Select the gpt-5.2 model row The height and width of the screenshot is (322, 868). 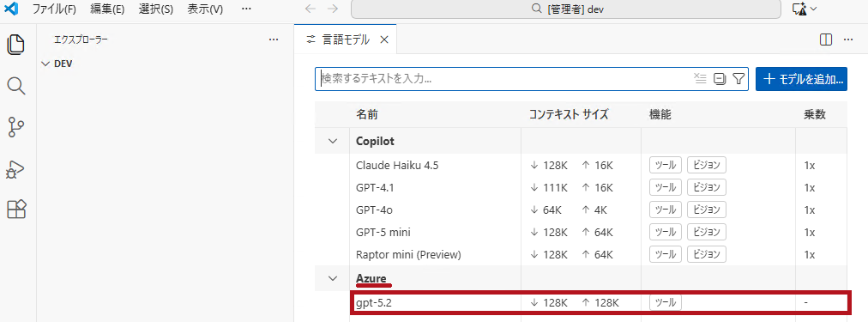pos(582,302)
